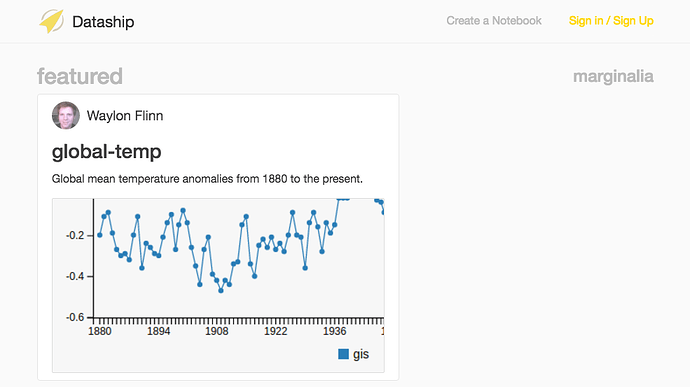Click the Dataship paper plane logo

(x=51, y=21)
